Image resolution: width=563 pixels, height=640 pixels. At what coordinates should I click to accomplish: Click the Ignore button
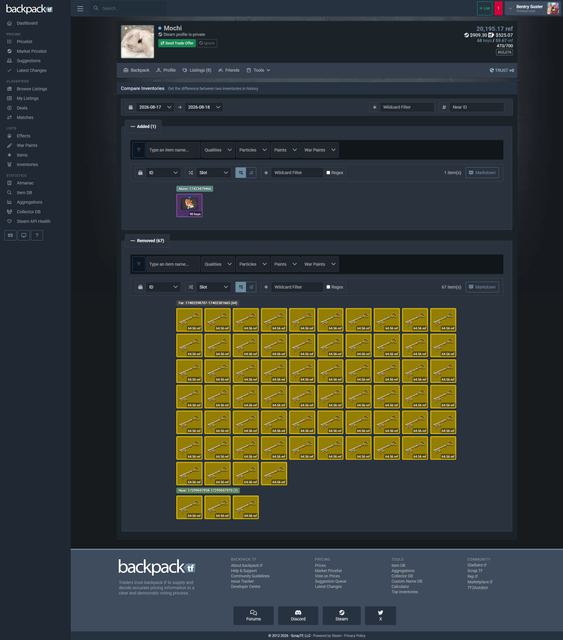207,43
